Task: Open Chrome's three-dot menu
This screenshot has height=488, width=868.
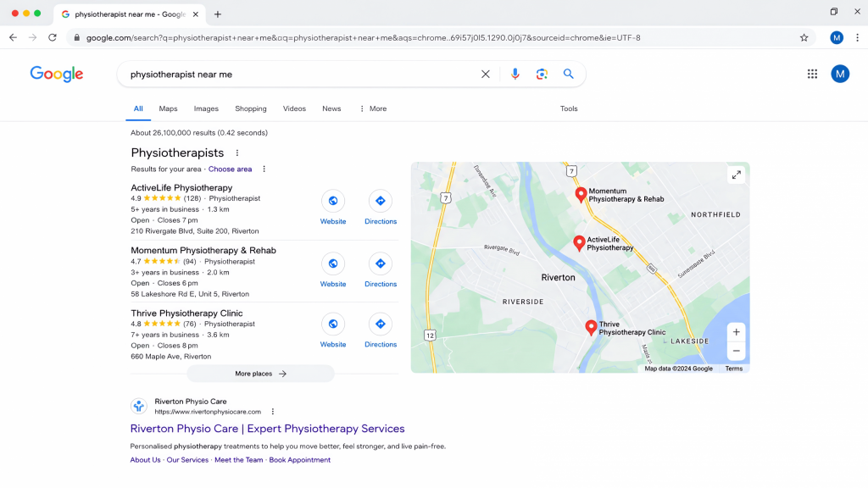Action: point(857,37)
